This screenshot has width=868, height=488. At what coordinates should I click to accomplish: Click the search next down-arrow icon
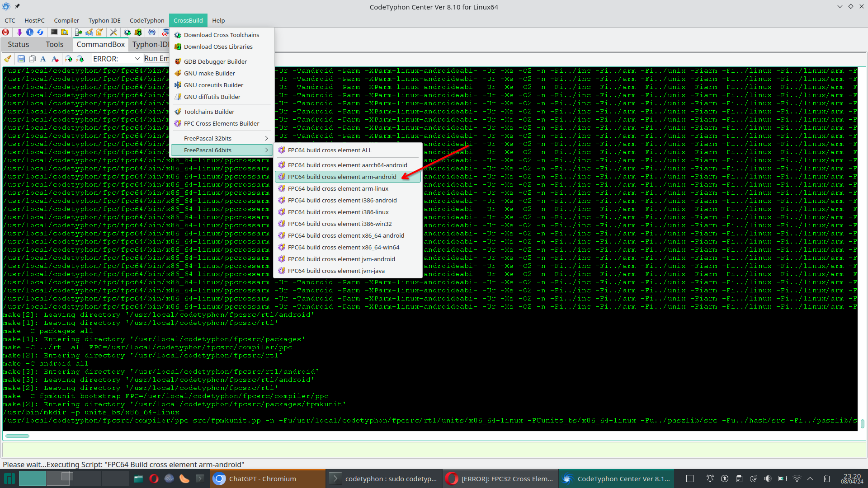(80, 59)
